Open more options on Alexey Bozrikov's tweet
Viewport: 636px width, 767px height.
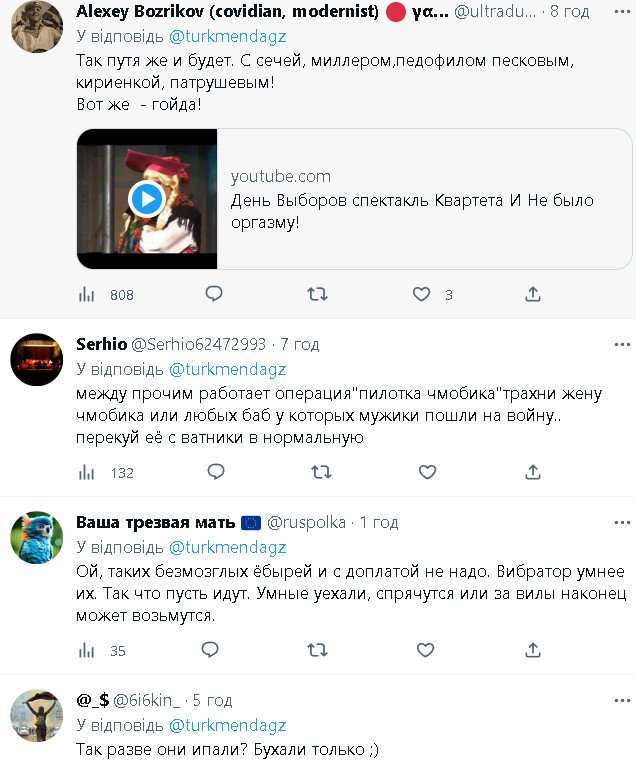pyautogui.click(x=622, y=12)
